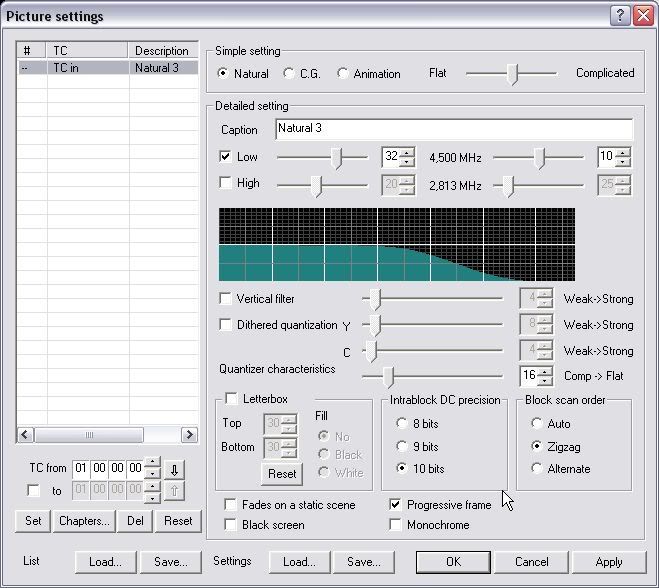Click the Caption text field

[453, 129]
